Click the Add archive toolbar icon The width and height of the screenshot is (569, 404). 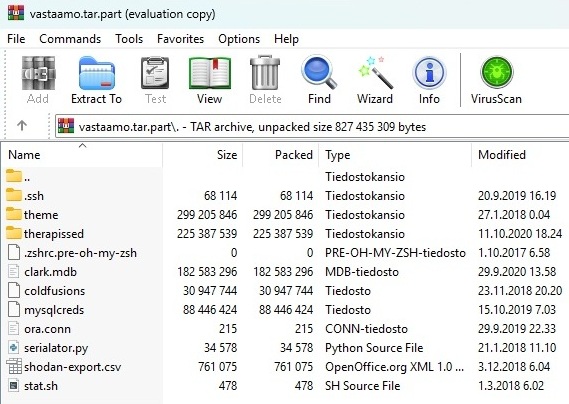38,73
